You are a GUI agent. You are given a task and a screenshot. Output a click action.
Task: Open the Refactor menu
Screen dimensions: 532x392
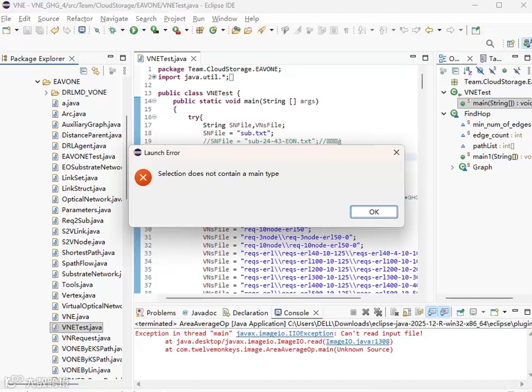coord(80,19)
